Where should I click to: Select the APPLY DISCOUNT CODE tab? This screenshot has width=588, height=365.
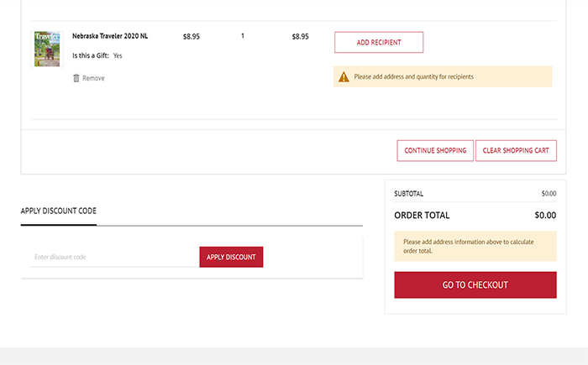coord(59,211)
